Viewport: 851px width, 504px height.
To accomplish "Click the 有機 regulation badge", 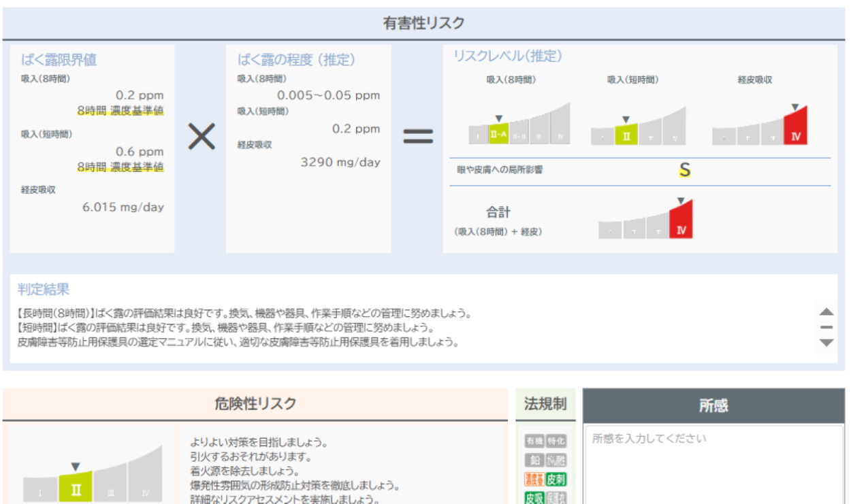I will 534,441.
